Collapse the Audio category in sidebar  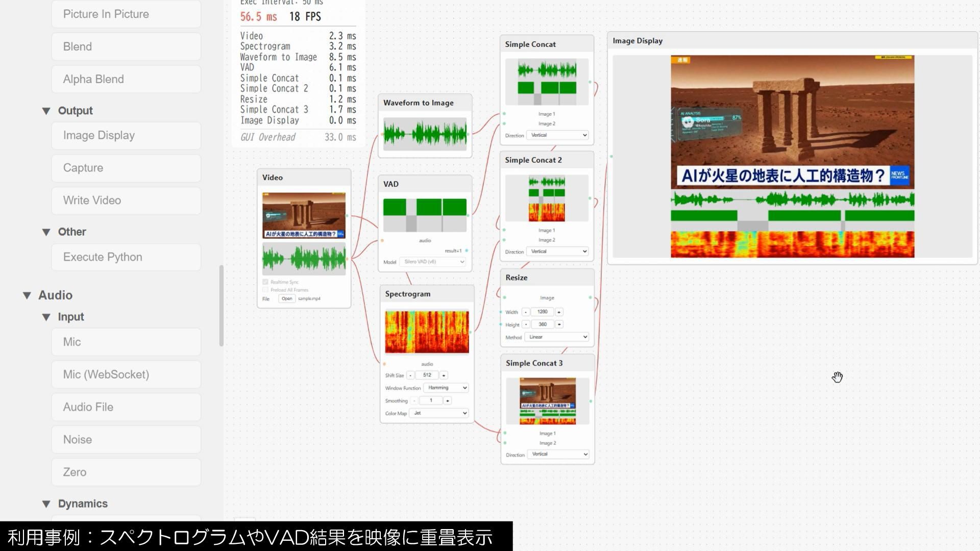pyautogui.click(x=27, y=295)
